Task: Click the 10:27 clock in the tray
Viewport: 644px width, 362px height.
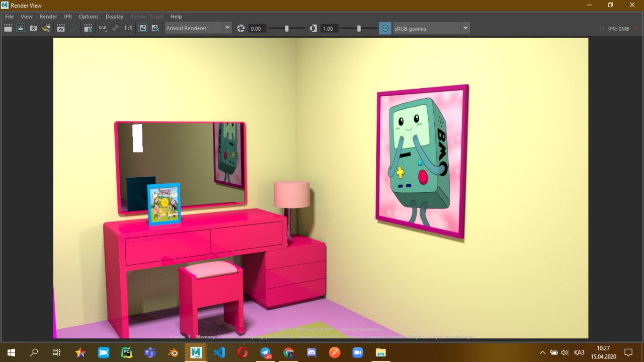Action: (603, 348)
